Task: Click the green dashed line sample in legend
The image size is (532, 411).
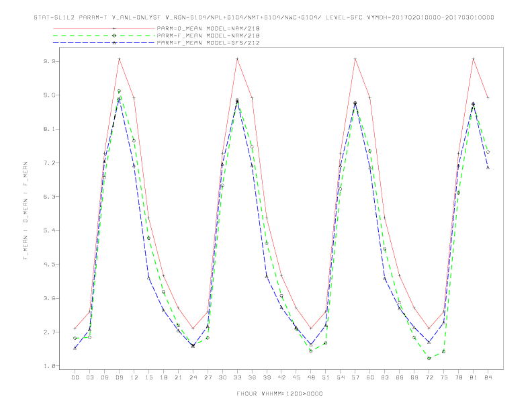Action: pyautogui.click(x=104, y=36)
